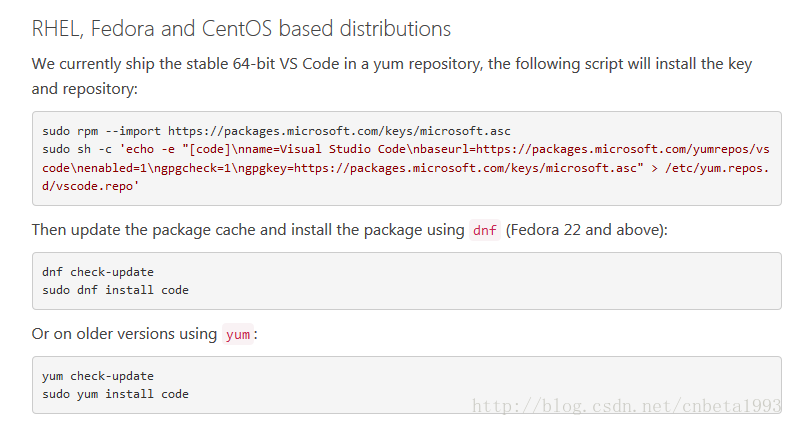Click the 'sudo yum install code' command

pos(115,394)
